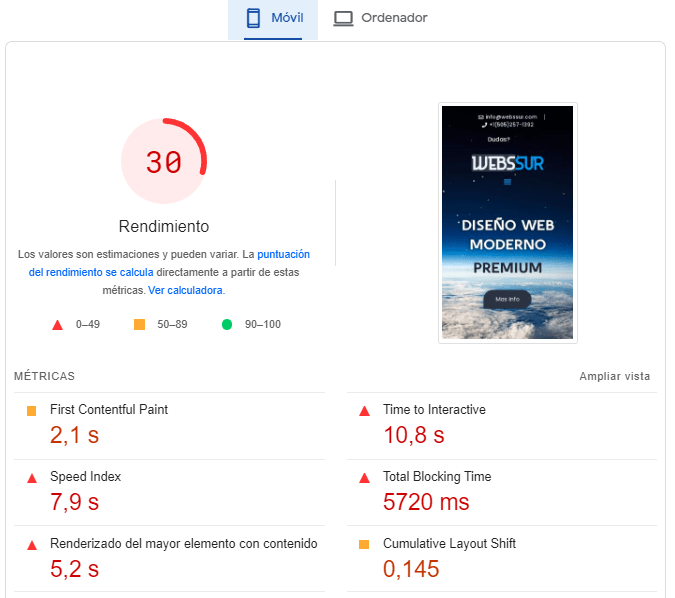Click orange square icon beside First Contentful Paint
675x598 pixels.
coord(31,410)
